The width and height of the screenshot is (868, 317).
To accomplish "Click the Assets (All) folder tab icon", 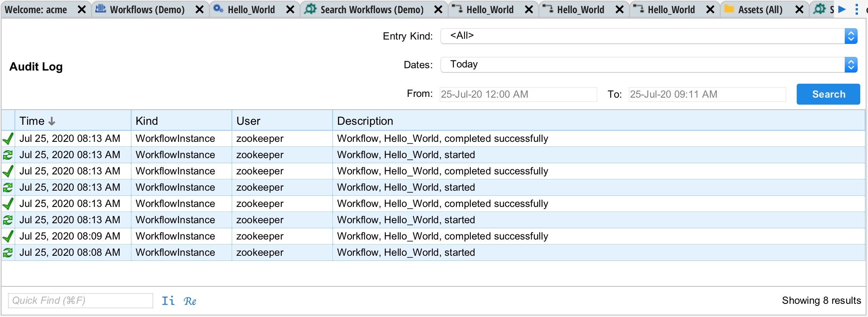I will [729, 9].
